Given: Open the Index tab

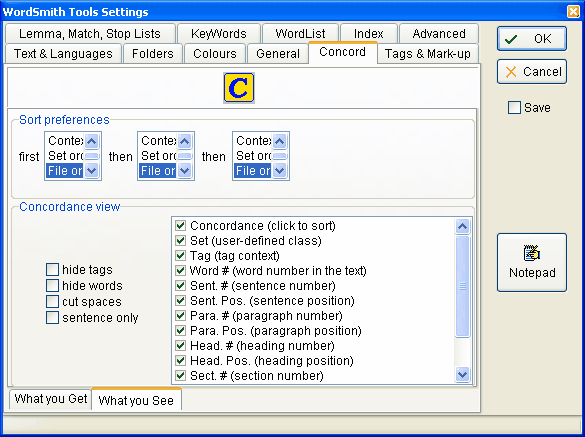Looking at the screenshot, I should click(x=369, y=34).
